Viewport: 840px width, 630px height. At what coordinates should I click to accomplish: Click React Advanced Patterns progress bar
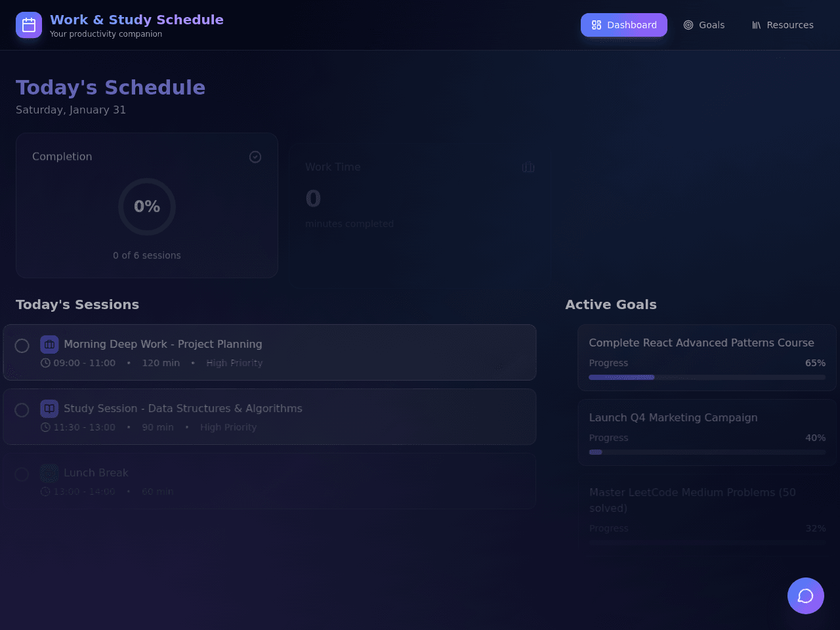click(x=707, y=377)
